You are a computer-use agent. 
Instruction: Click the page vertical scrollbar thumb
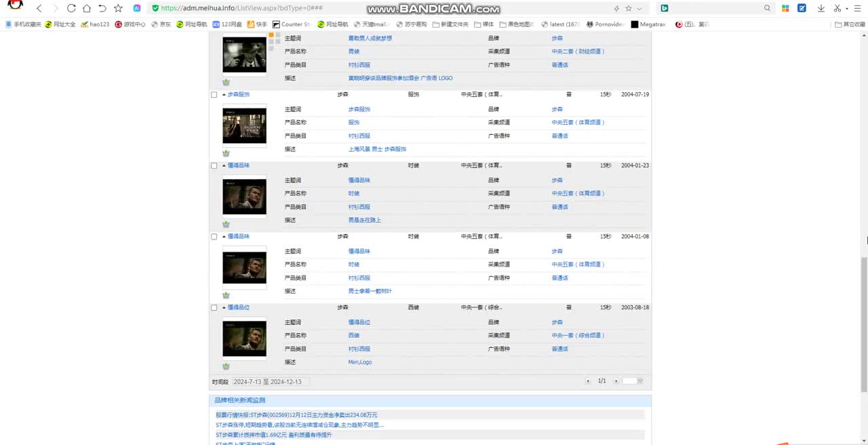pos(864,324)
